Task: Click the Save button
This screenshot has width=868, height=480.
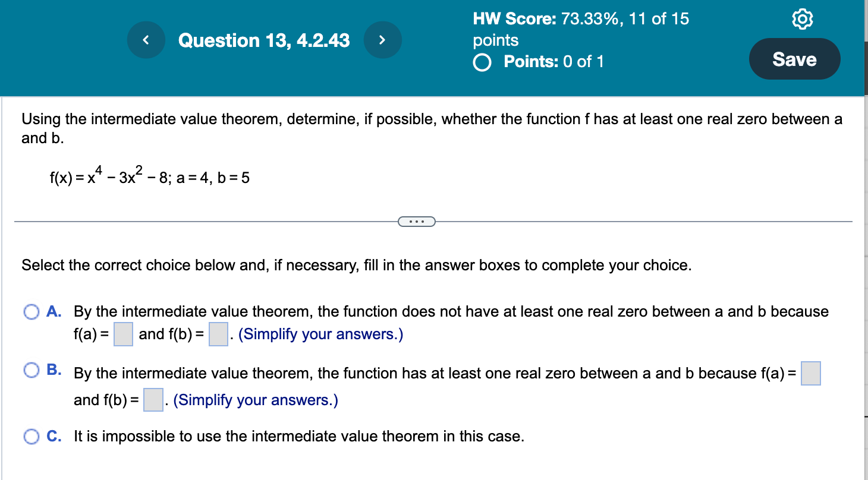Action: (x=794, y=59)
